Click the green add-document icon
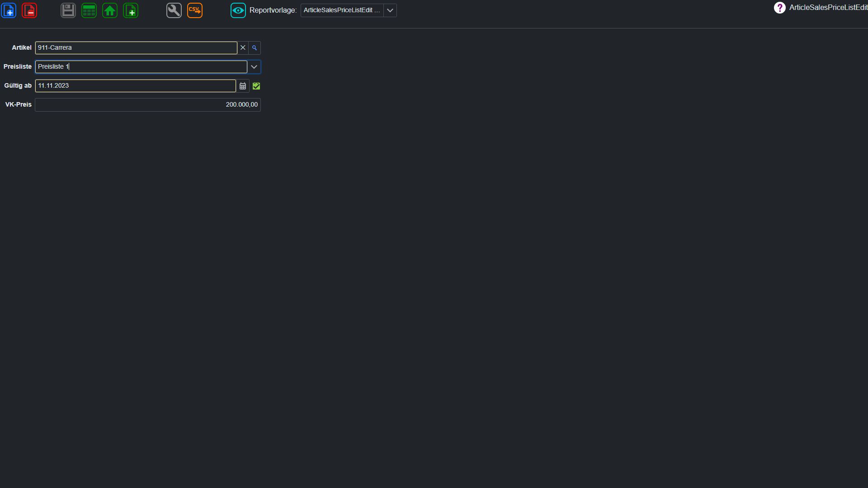 [131, 10]
